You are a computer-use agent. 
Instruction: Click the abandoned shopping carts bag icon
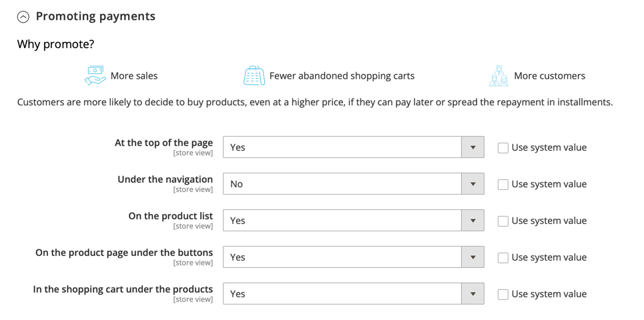pos(254,75)
